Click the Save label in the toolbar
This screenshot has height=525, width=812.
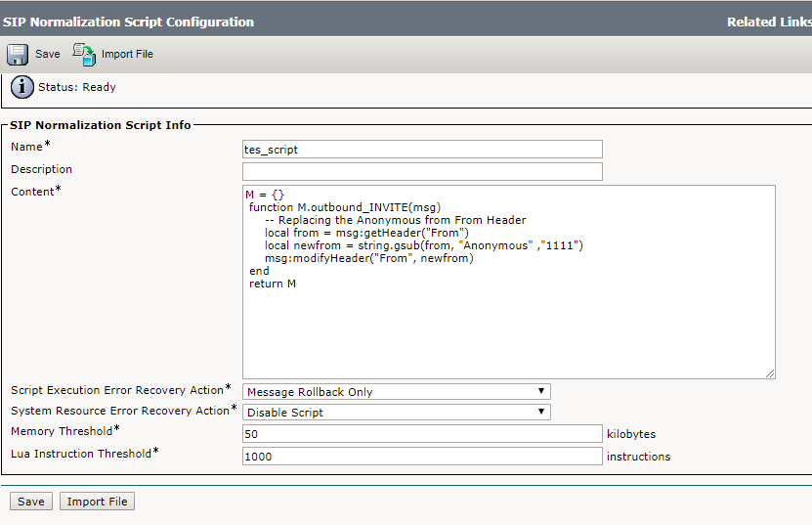click(x=48, y=54)
